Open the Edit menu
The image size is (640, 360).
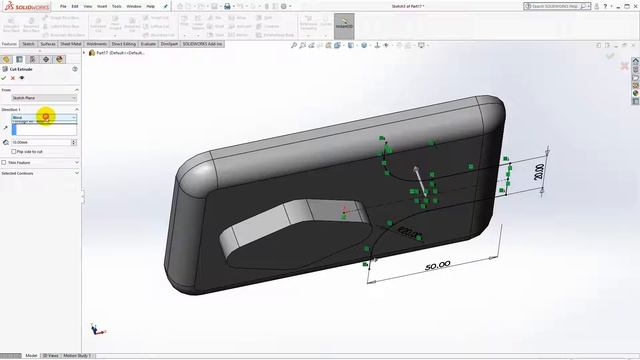[75, 6]
